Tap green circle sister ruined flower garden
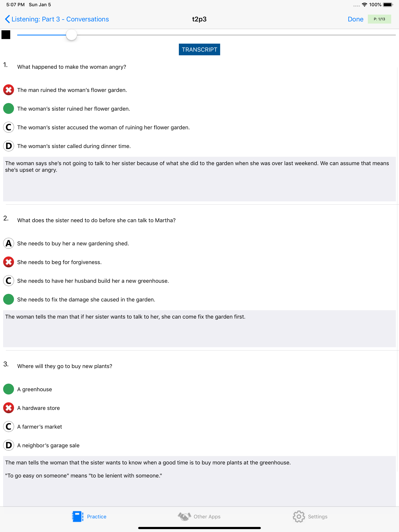This screenshot has height=532, width=399. coord(8,108)
